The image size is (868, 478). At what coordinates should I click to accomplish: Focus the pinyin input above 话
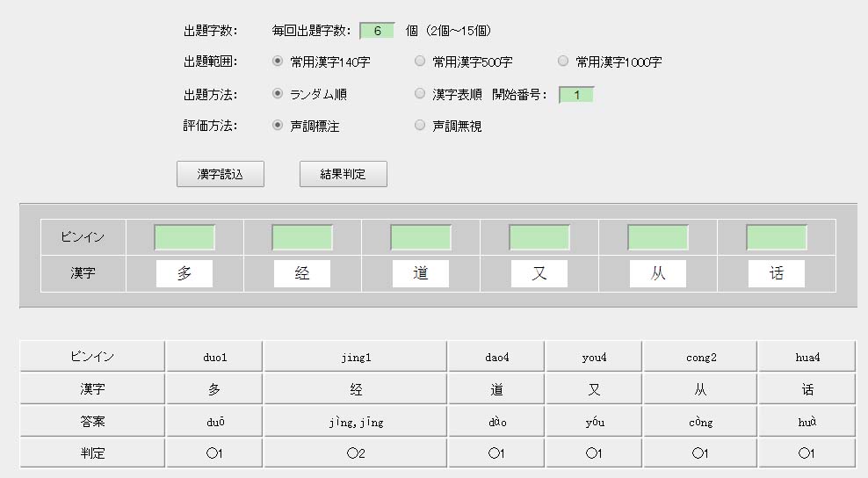(x=777, y=237)
